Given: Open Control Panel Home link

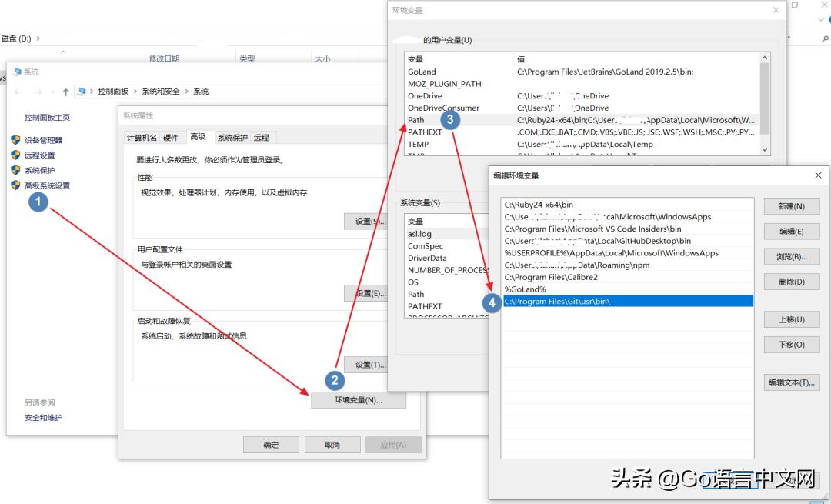Looking at the screenshot, I should pos(47,118).
